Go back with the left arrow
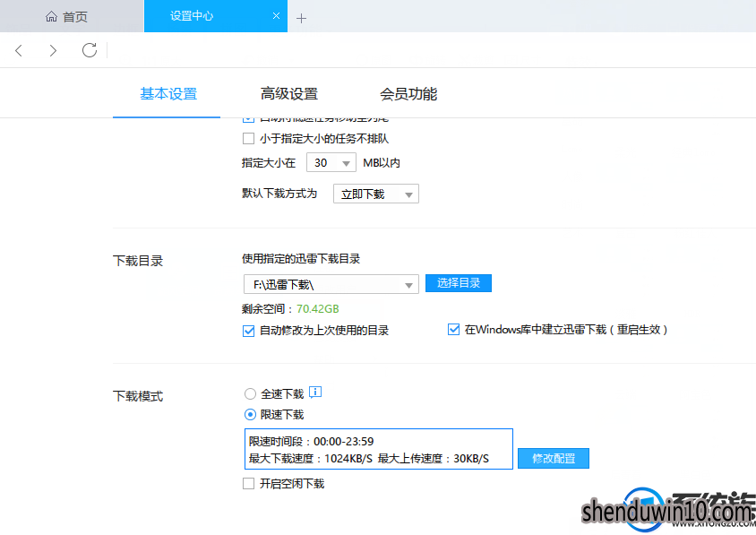756x535 pixels. [x=19, y=50]
